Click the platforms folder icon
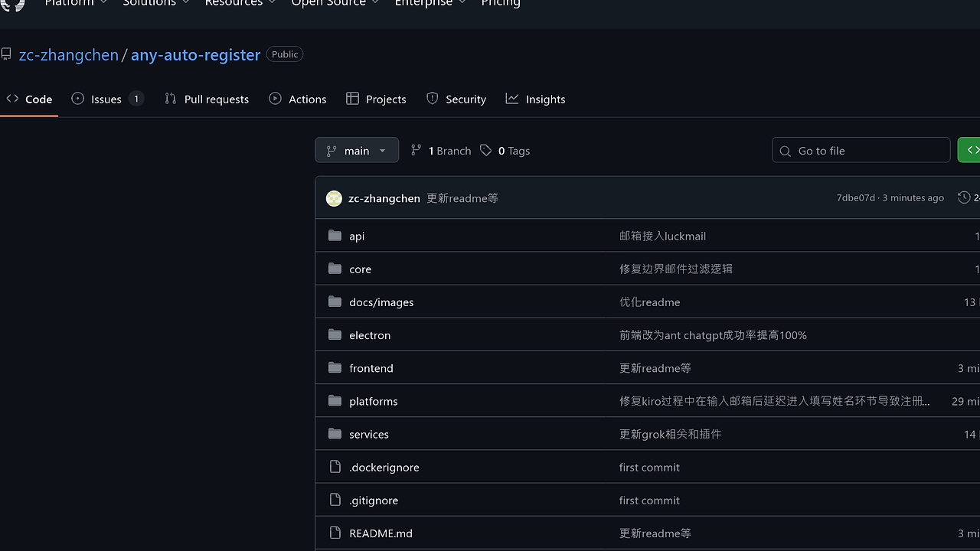The height and width of the screenshot is (551, 980). [x=335, y=400]
